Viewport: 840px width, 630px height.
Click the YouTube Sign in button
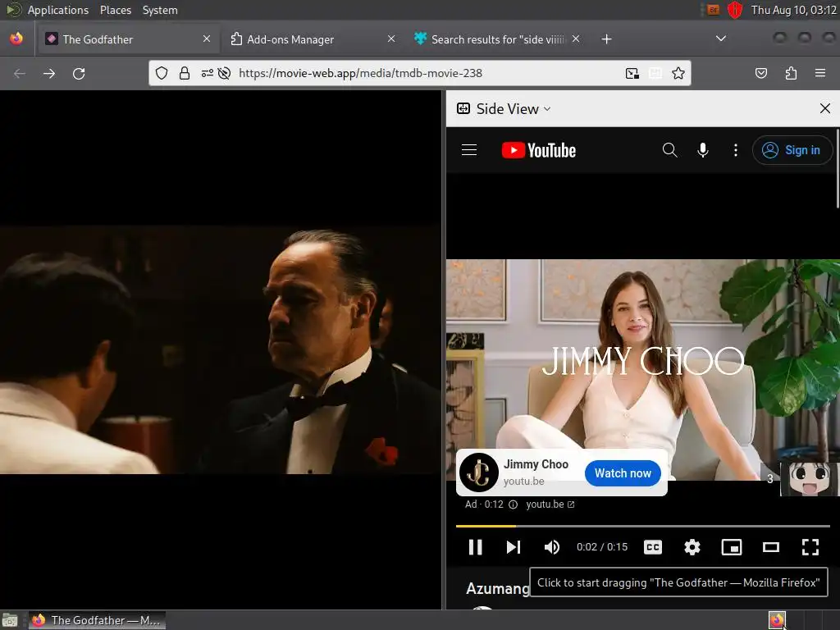(792, 150)
